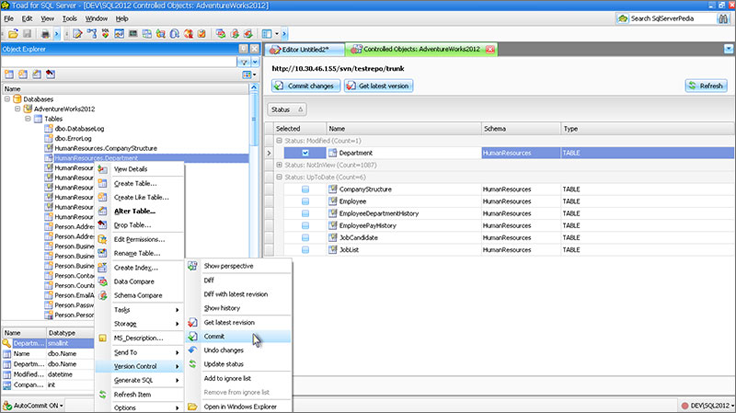Image resolution: width=736 pixels, height=413 pixels.
Task: Click the pin icon on Object Explorer header
Action: 245,48
